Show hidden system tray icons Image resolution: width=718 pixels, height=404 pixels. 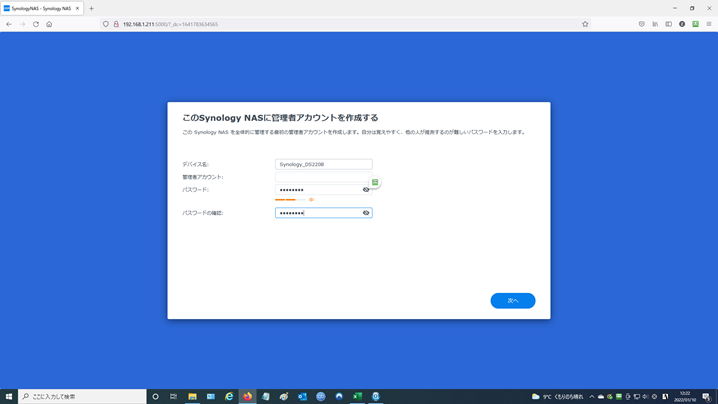pyautogui.click(x=592, y=396)
